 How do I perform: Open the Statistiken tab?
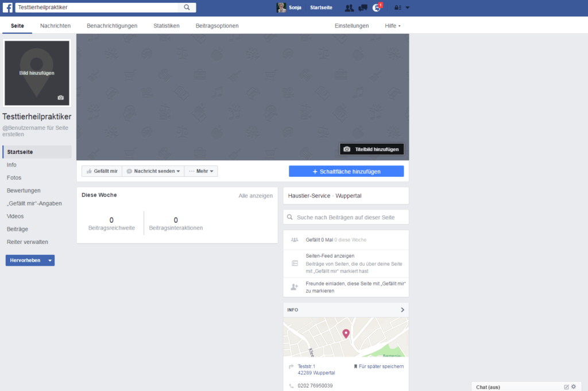point(167,26)
